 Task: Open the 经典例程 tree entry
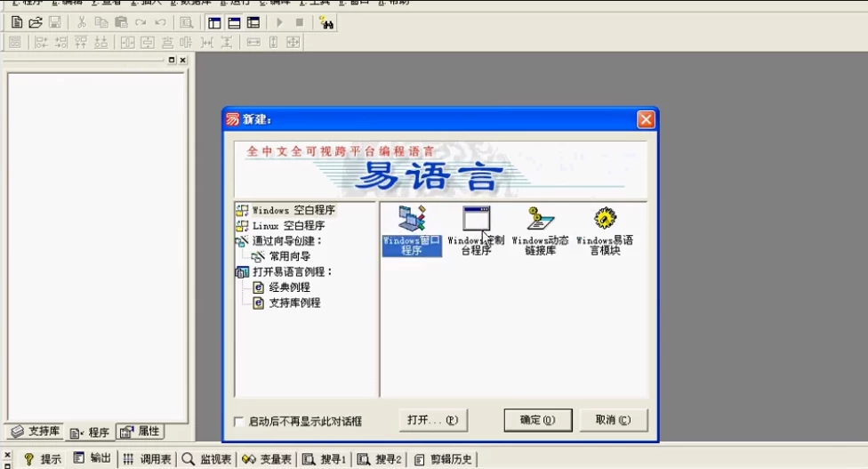coord(289,287)
